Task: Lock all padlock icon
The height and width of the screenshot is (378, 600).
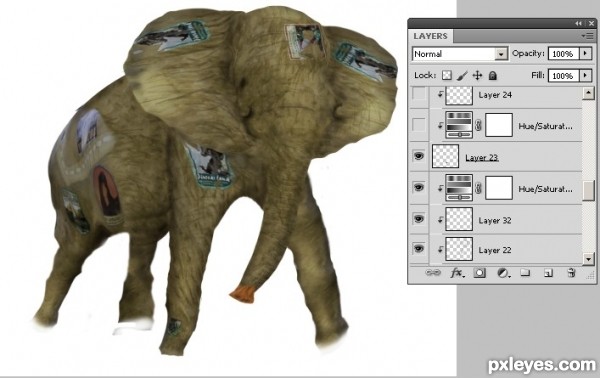Action: (x=492, y=75)
